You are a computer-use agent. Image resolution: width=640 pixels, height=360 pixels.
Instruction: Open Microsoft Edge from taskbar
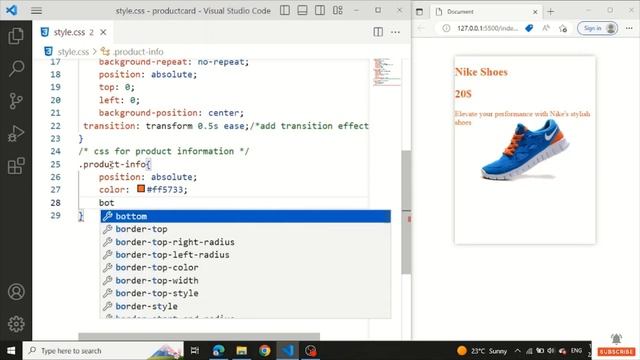218,351
